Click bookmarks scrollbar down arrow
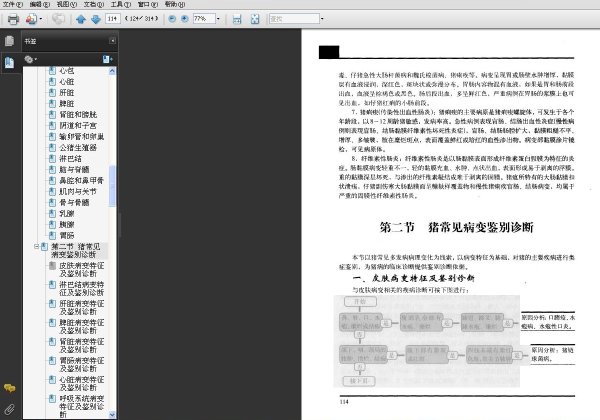600x420 pixels. [112, 415]
